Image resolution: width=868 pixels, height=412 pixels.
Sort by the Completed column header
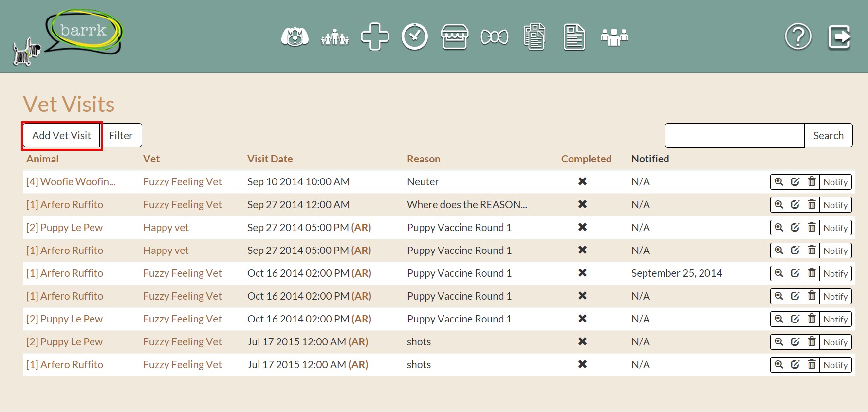586,159
